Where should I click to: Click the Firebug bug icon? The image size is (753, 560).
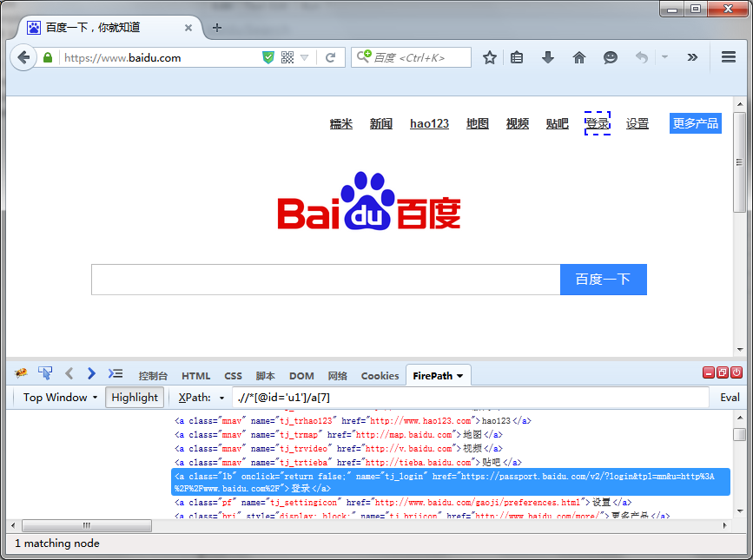click(x=21, y=373)
